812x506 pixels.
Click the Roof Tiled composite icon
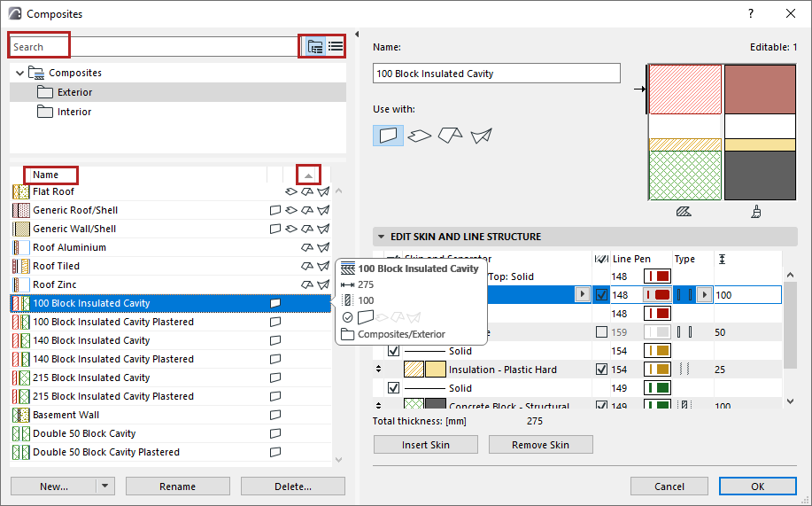coord(20,266)
